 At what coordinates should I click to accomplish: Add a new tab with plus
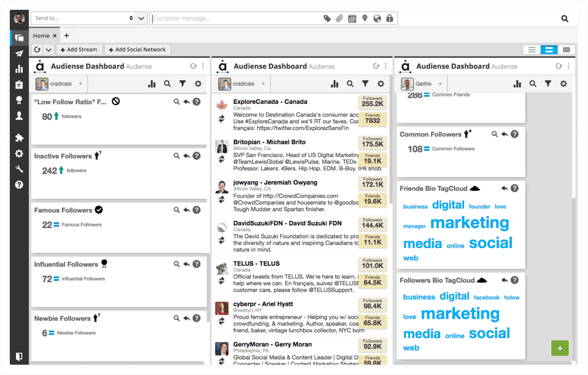[x=66, y=35]
